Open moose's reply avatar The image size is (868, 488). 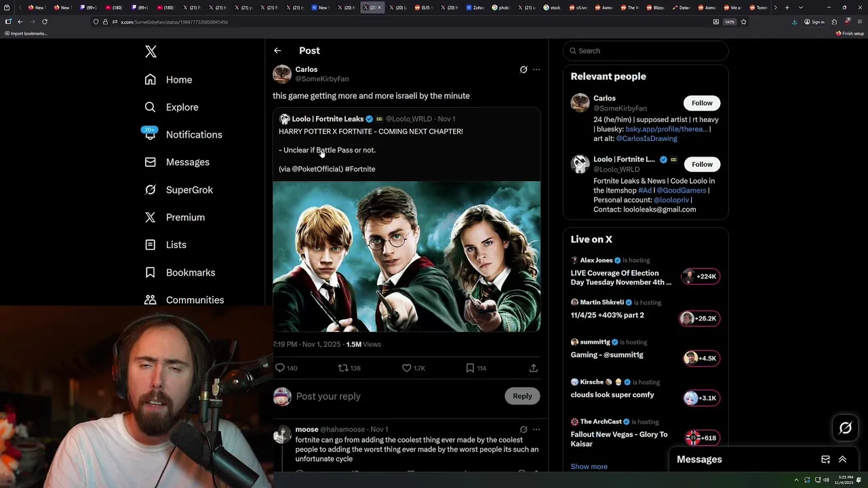click(x=282, y=434)
